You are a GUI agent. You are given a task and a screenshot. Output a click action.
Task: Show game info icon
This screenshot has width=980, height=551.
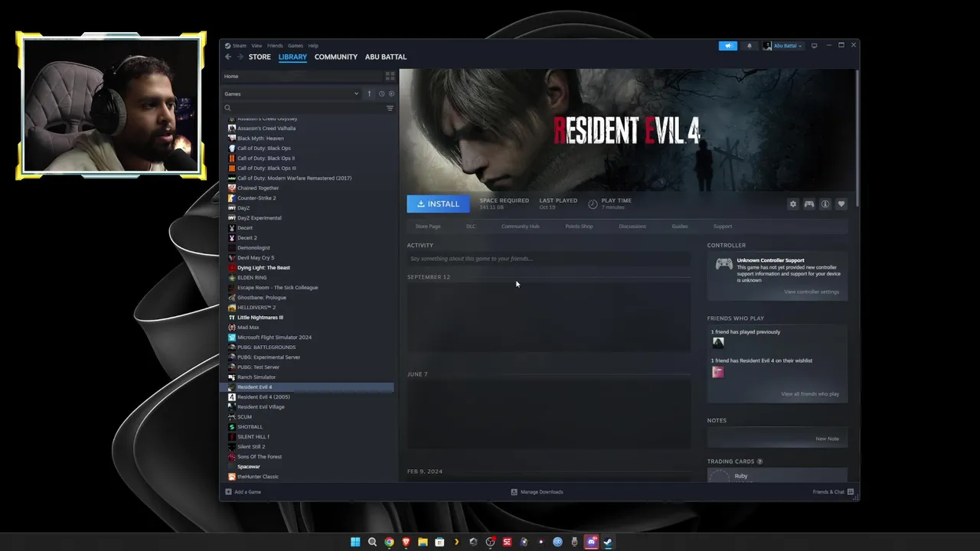825,204
